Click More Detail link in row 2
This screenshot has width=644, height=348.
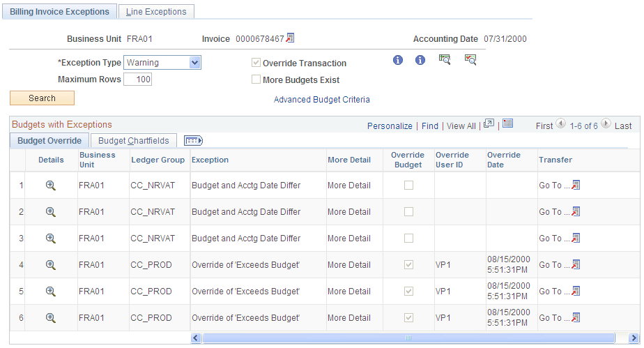pos(349,211)
